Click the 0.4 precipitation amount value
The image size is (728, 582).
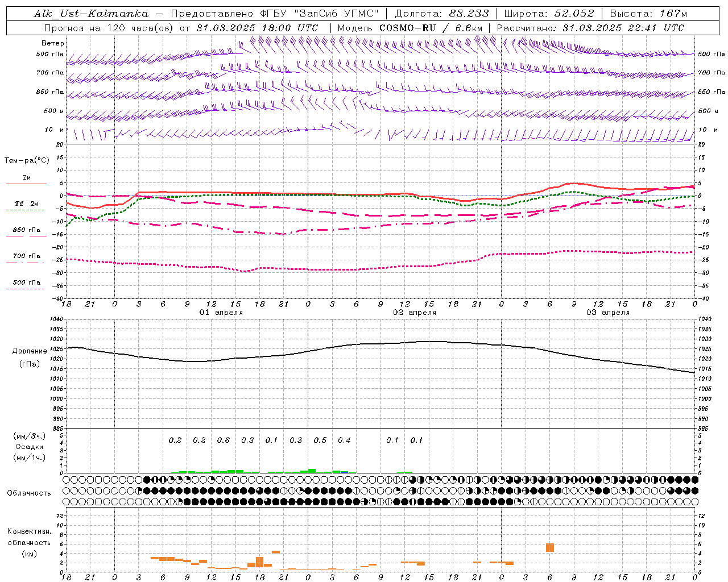coord(344,440)
